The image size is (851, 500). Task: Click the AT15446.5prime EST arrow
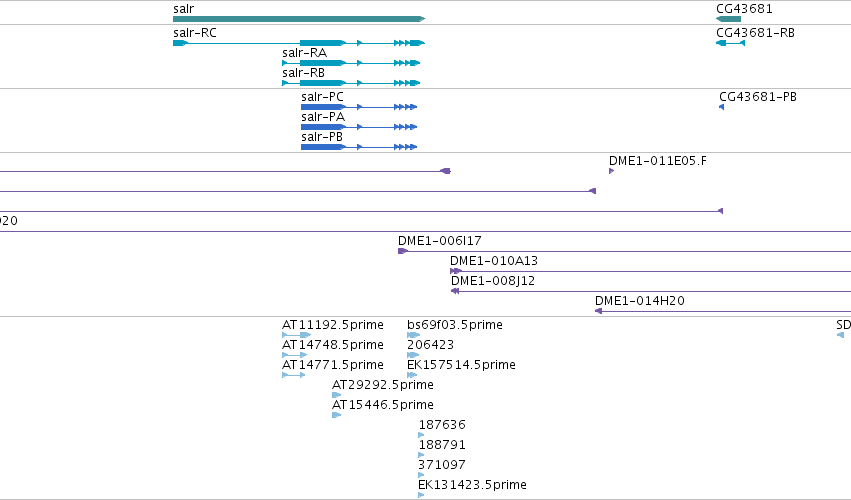[x=336, y=415]
